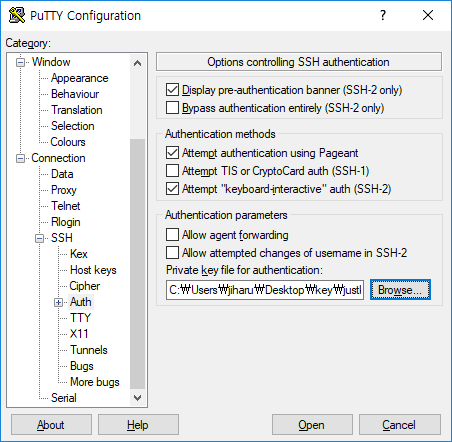This screenshot has height=442, width=452.
Task: Select the Window category
Action: [x=51, y=62]
